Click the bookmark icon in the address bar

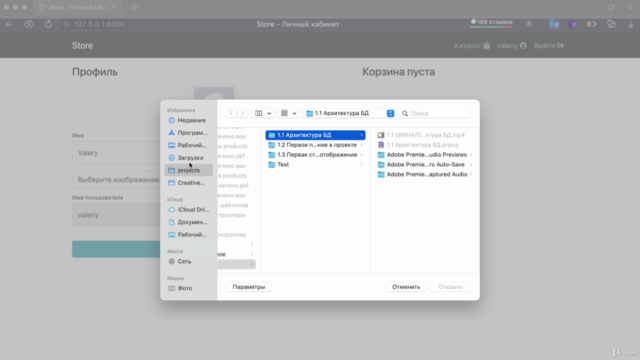tap(529, 24)
